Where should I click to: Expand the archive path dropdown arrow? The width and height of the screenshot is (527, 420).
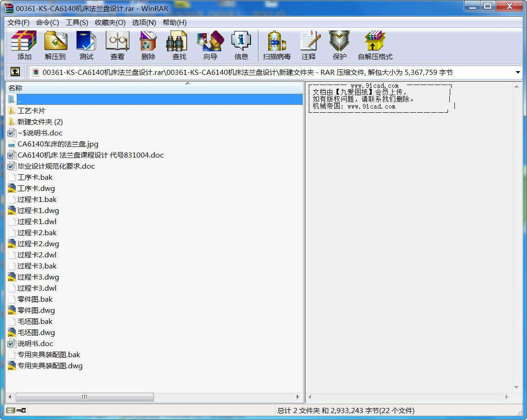pos(518,73)
